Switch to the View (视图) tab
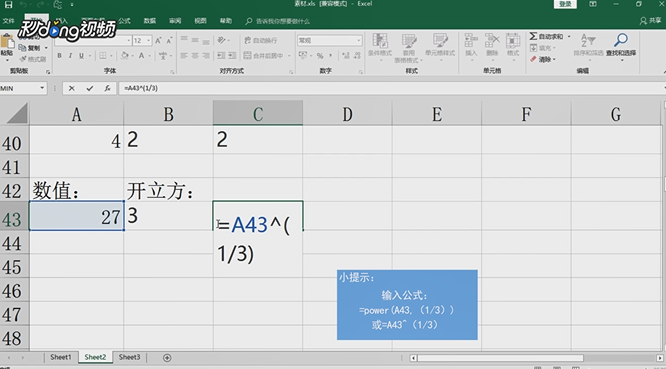Screen dimensions: 666x369 point(200,21)
